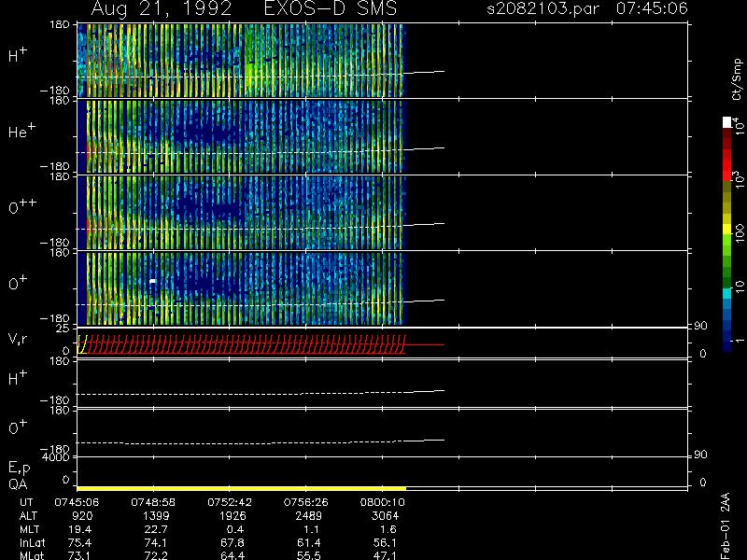
Task: Click the 'UT' row header
Action: tap(26, 502)
